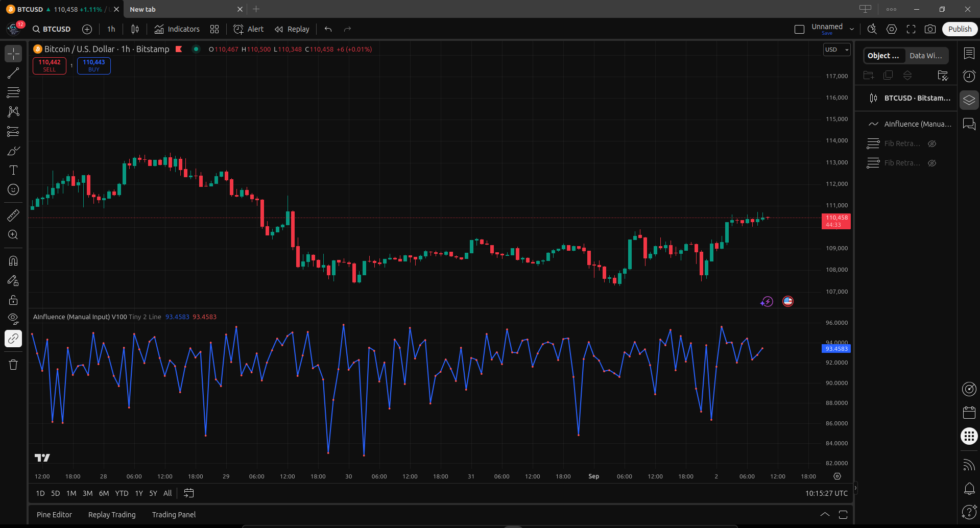The image size is (980, 528).
Task: Show the second hidden Fib Retracement object
Action: click(x=931, y=163)
